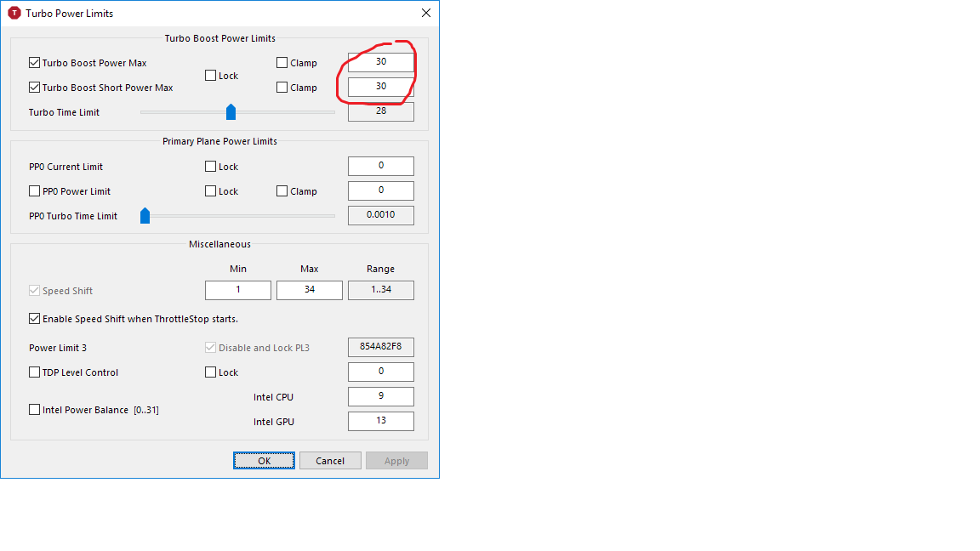Toggle Disable and Lock PL3 checkbox
Screen dimensions: 980x551
click(x=211, y=347)
